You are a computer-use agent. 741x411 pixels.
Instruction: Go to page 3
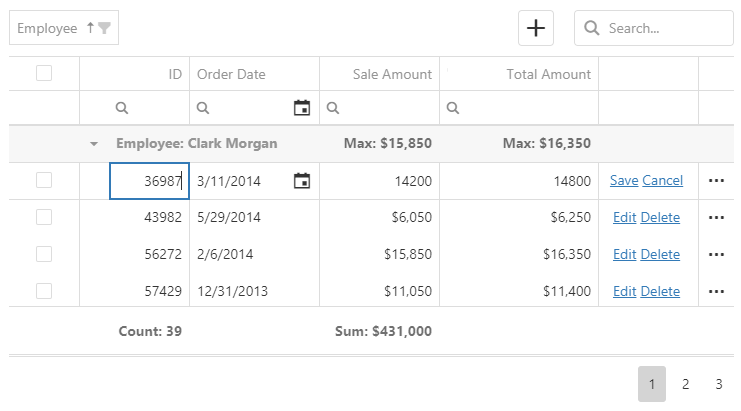tap(718, 384)
